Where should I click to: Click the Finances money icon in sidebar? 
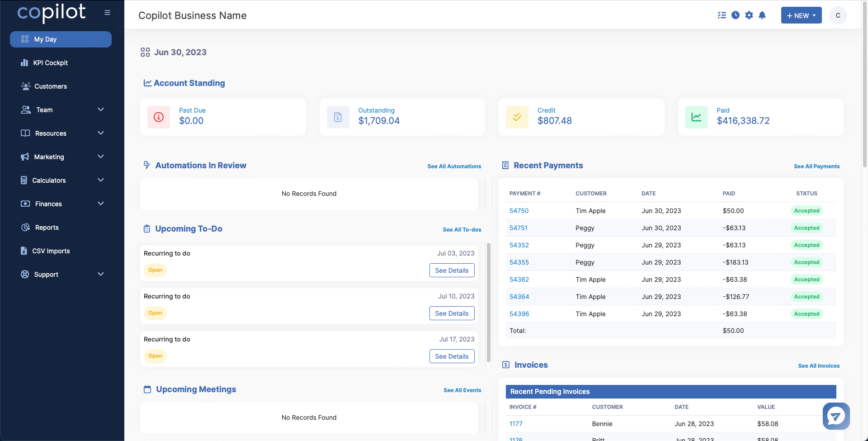(x=25, y=204)
